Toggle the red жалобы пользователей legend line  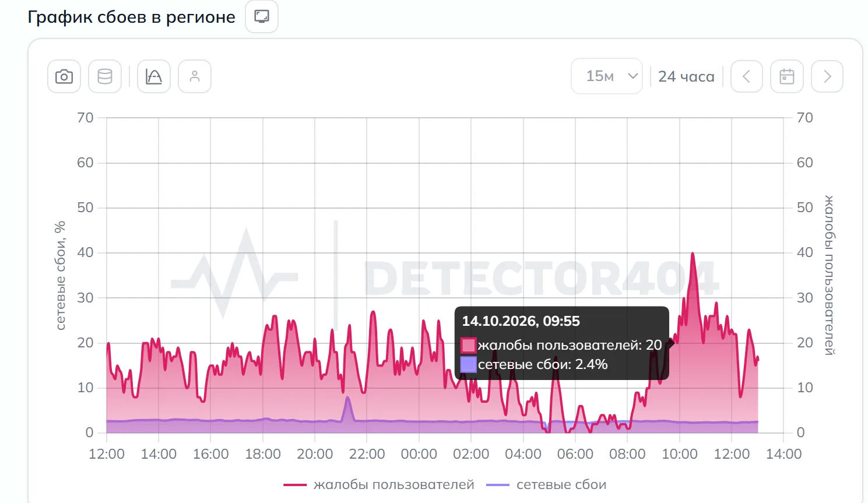coord(295,485)
